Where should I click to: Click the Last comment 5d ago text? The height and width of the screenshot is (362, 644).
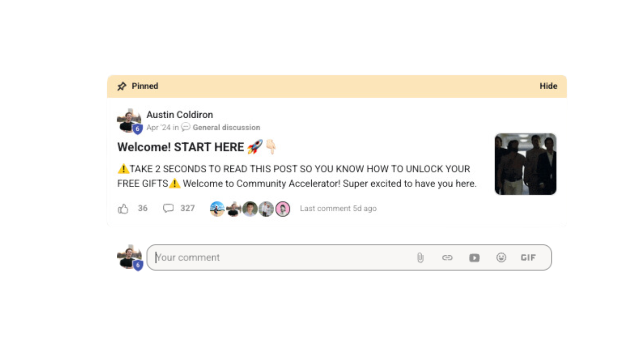coord(338,208)
